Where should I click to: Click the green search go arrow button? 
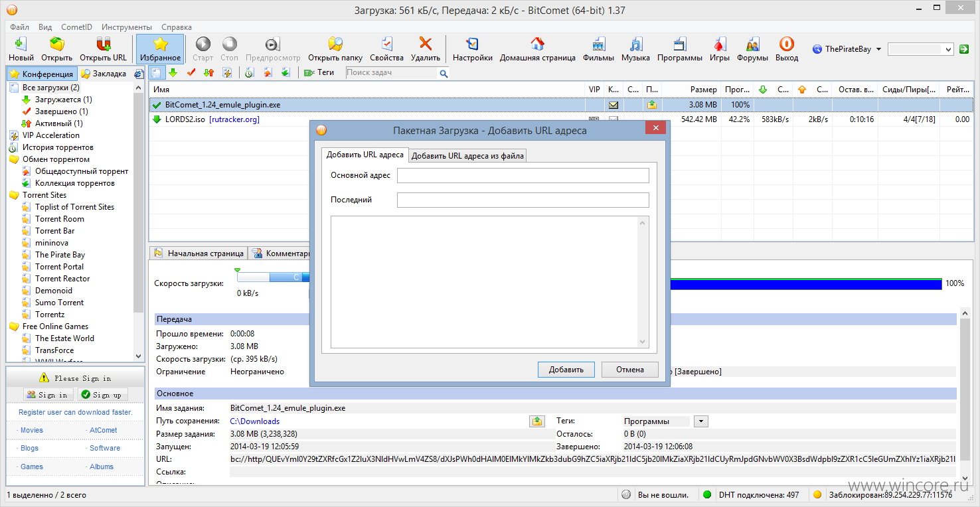point(965,49)
